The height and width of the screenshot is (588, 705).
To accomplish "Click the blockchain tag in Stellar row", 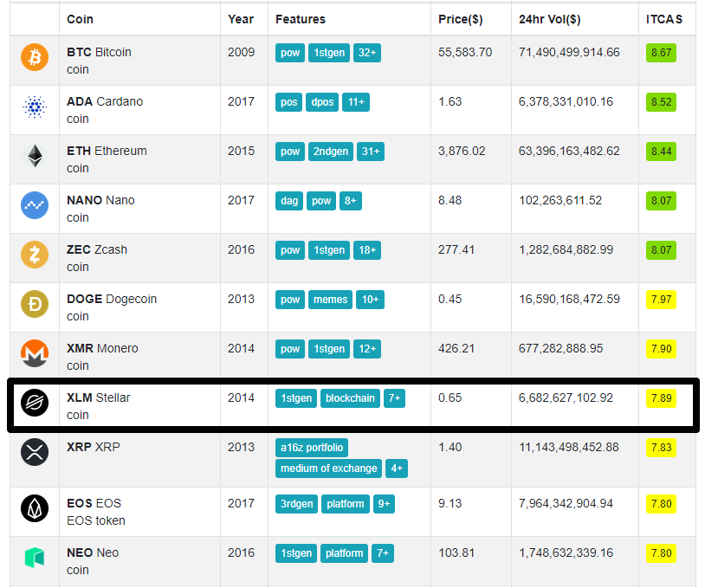I will [x=350, y=398].
